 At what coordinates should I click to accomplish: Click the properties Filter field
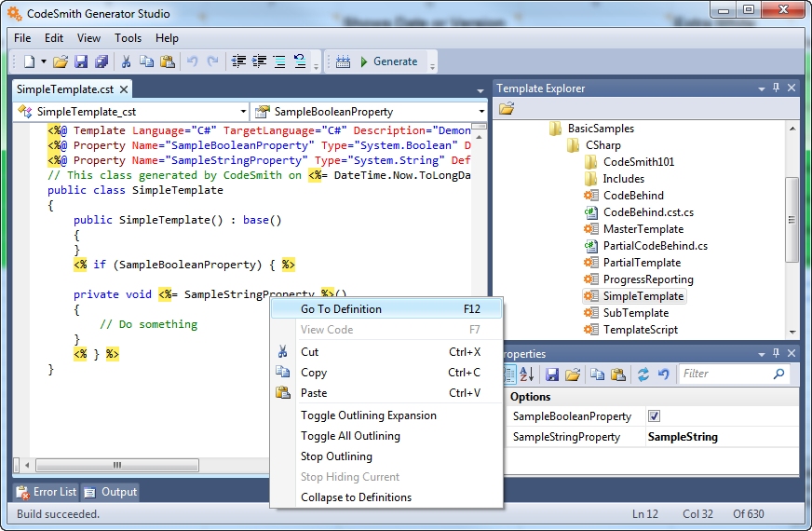tap(733, 374)
